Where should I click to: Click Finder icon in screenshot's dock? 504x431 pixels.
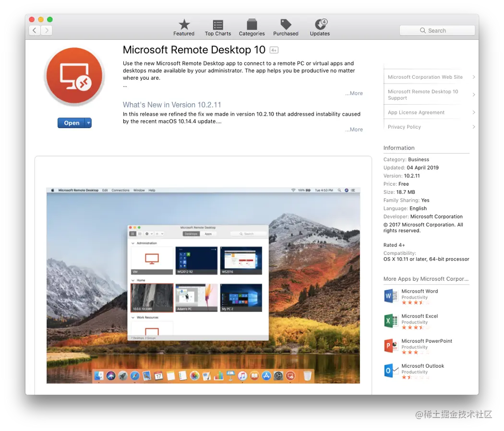[x=99, y=376]
